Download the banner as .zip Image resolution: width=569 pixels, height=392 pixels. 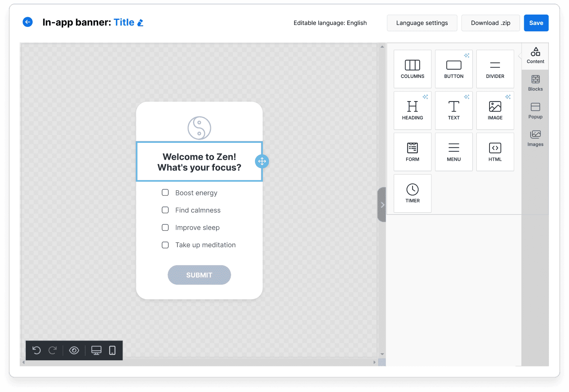[x=490, y=23]
